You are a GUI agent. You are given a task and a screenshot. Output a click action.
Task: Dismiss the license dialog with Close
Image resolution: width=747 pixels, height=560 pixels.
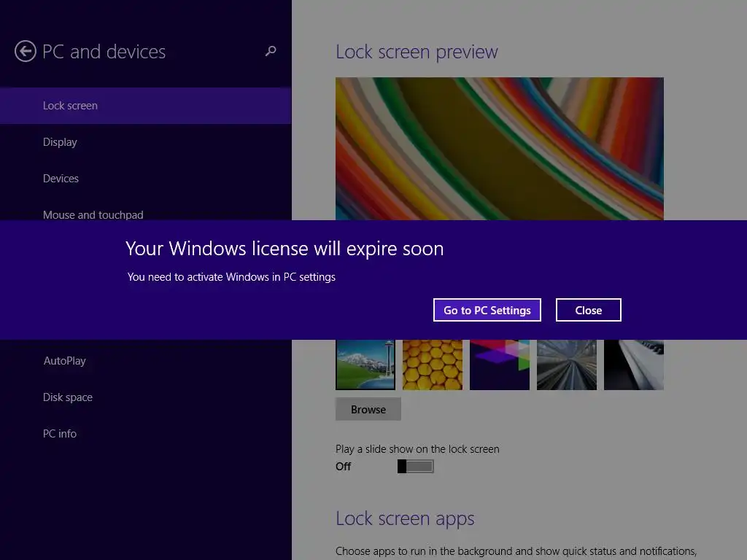tap(589, 310)
